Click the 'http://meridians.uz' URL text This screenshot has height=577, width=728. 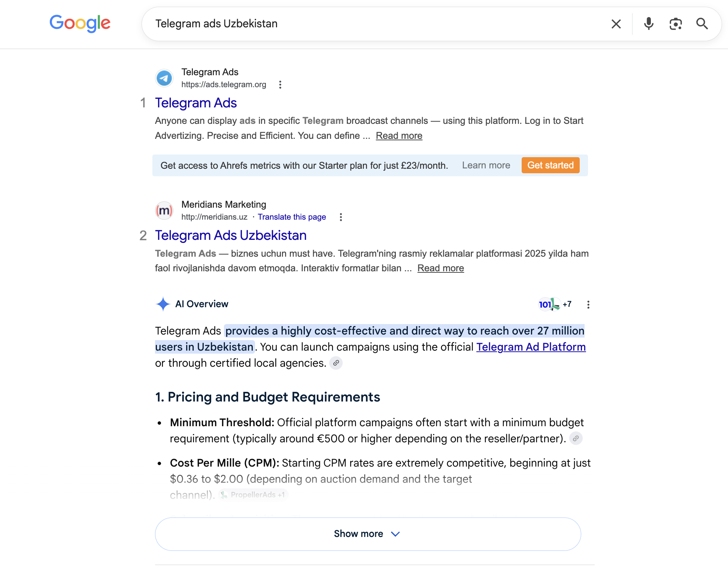(x=214, y=217)
